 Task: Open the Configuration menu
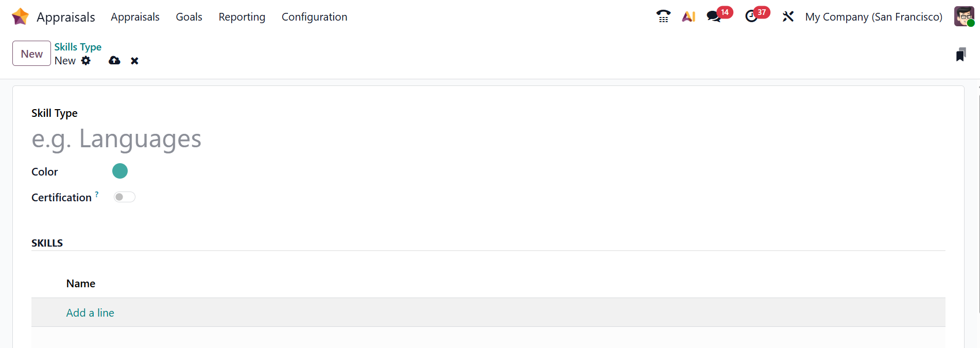pyautogui.click(x=314, y=17)
